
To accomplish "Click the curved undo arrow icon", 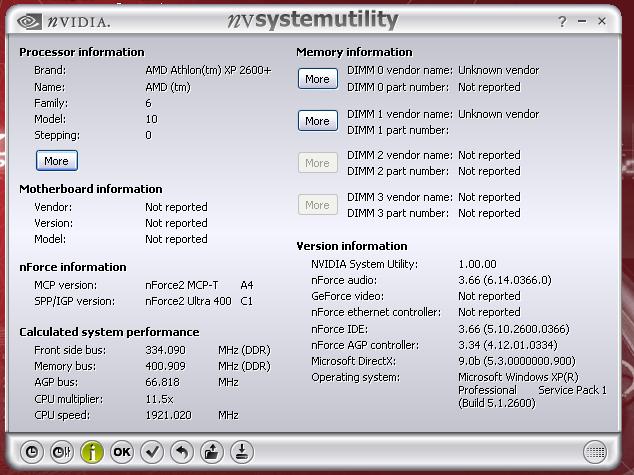I will pos(182,452).
